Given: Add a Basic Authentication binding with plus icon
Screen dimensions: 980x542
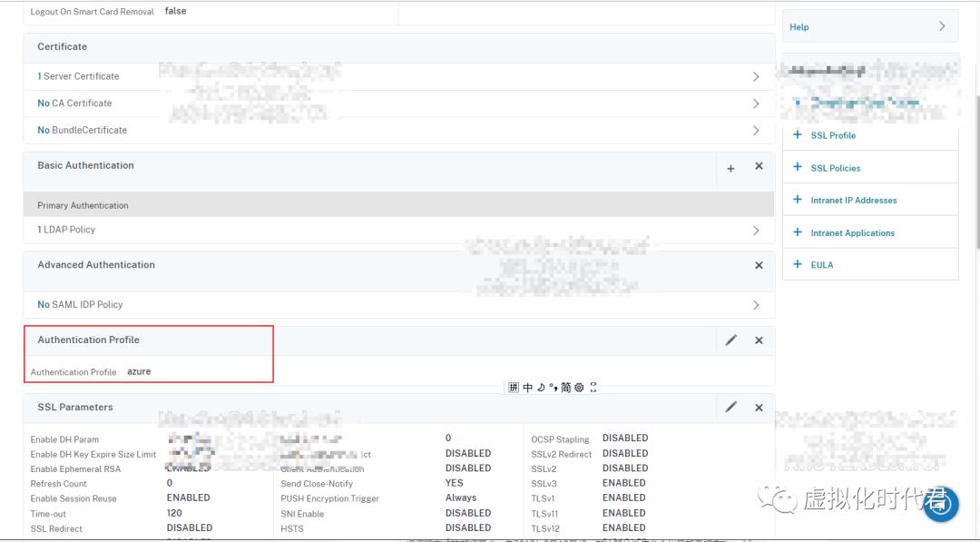Looking at the screenshot, I should (x=730, y=168).
